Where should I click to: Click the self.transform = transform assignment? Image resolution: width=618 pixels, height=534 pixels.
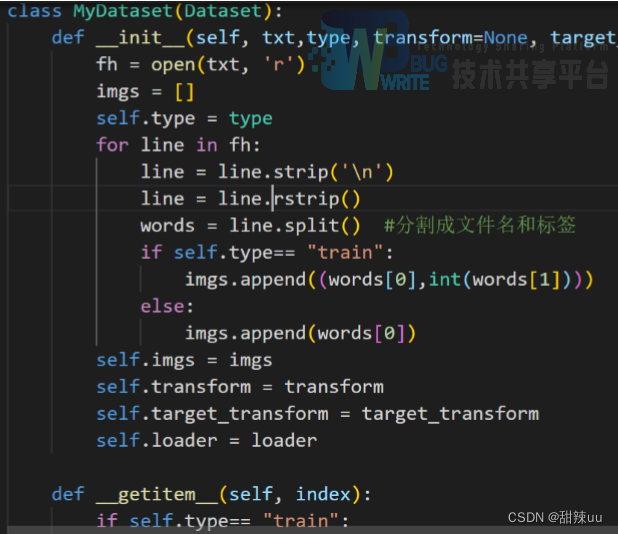click(240, 387)
